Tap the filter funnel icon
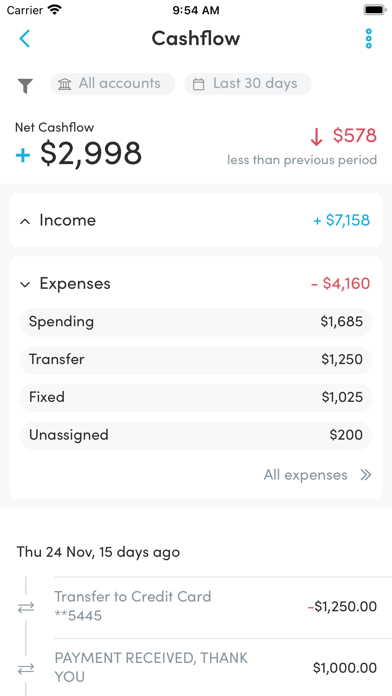392x696 pixels. tap(25, 85)
